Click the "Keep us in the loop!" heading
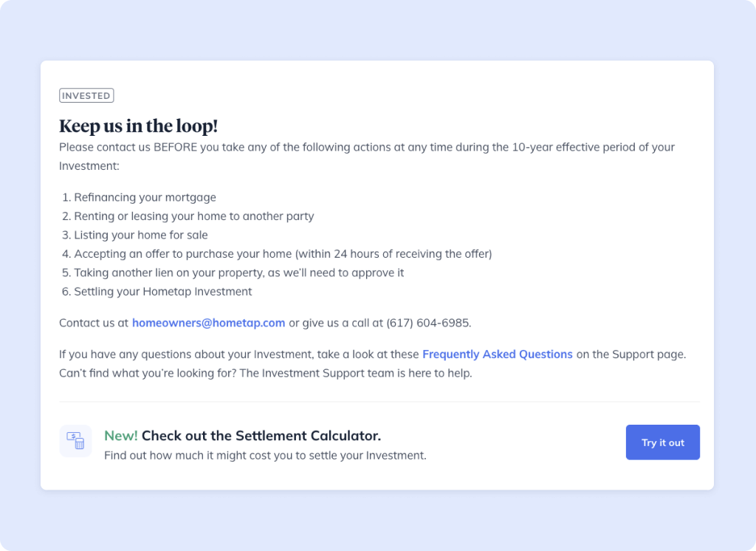This screenshot has width=756, height=551. tap(138, 126)
